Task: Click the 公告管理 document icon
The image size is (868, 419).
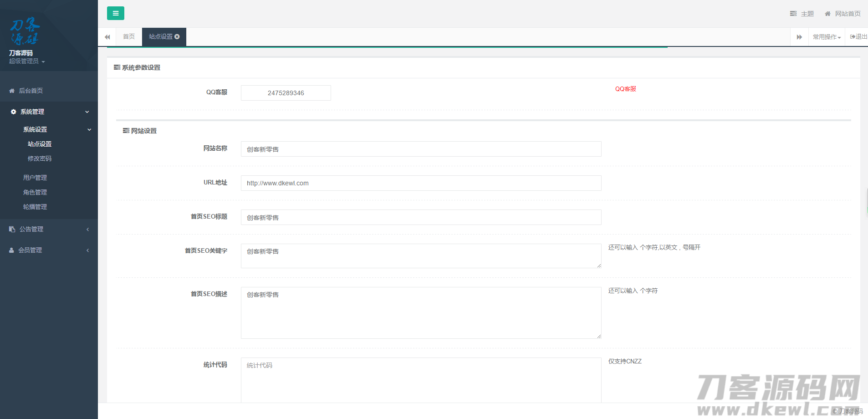Action: click(11, 229)
